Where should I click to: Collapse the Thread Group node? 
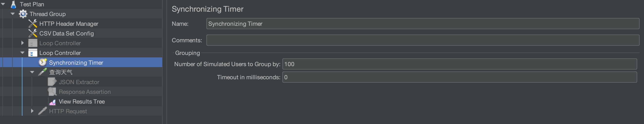13,14
